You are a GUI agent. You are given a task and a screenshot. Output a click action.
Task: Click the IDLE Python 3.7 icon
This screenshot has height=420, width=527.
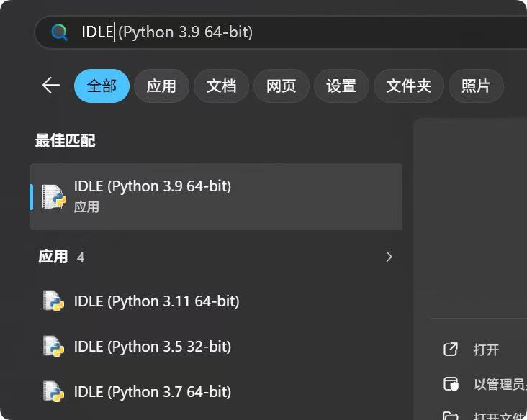(x=54, y=392)
